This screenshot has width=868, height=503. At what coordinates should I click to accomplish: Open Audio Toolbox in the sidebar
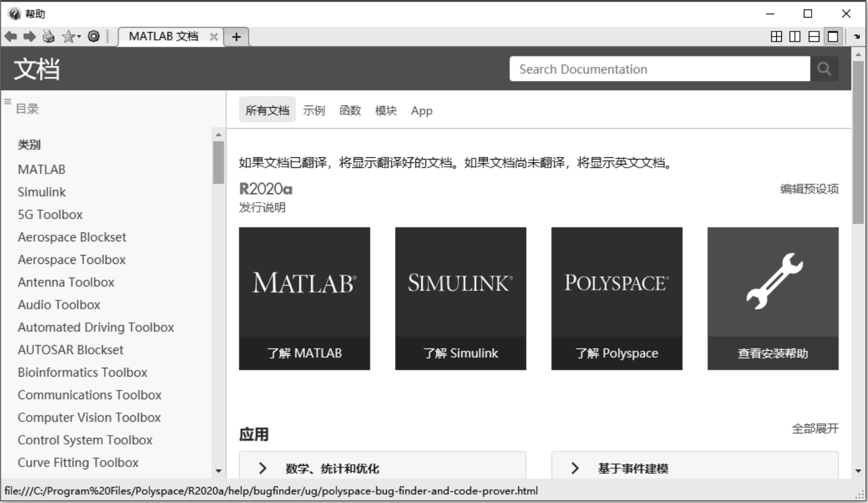(x=59, y=305)
